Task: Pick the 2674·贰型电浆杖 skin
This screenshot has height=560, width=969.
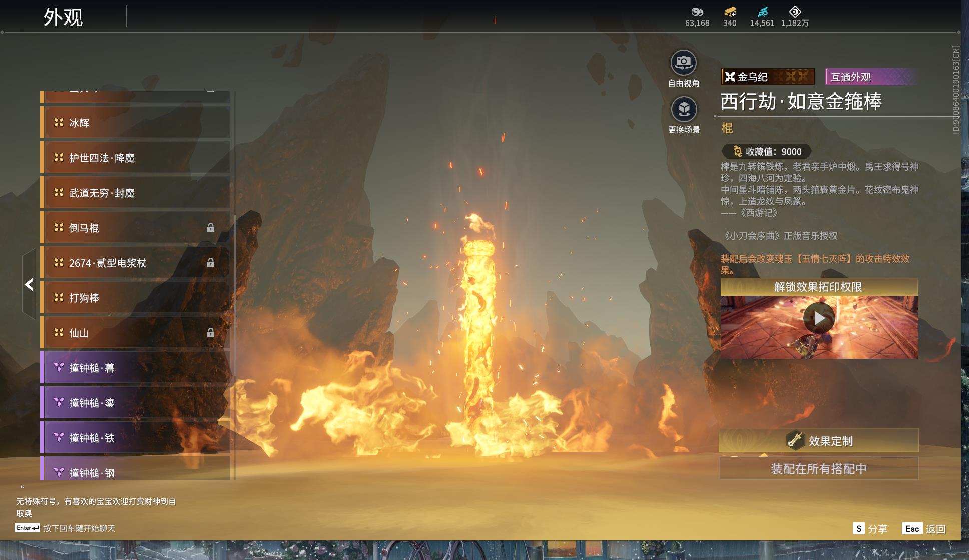Action: tap(135, 263)
